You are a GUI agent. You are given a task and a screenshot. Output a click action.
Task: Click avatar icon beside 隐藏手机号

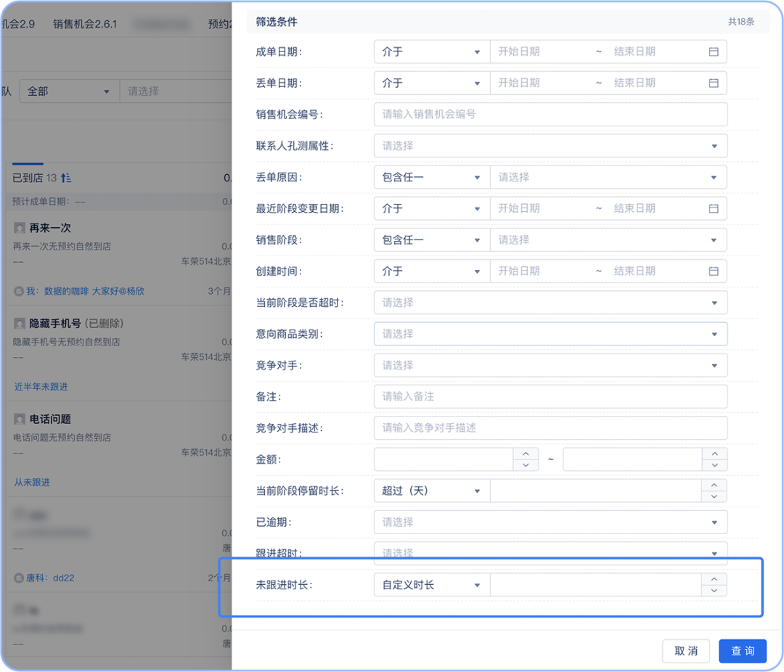20,324
